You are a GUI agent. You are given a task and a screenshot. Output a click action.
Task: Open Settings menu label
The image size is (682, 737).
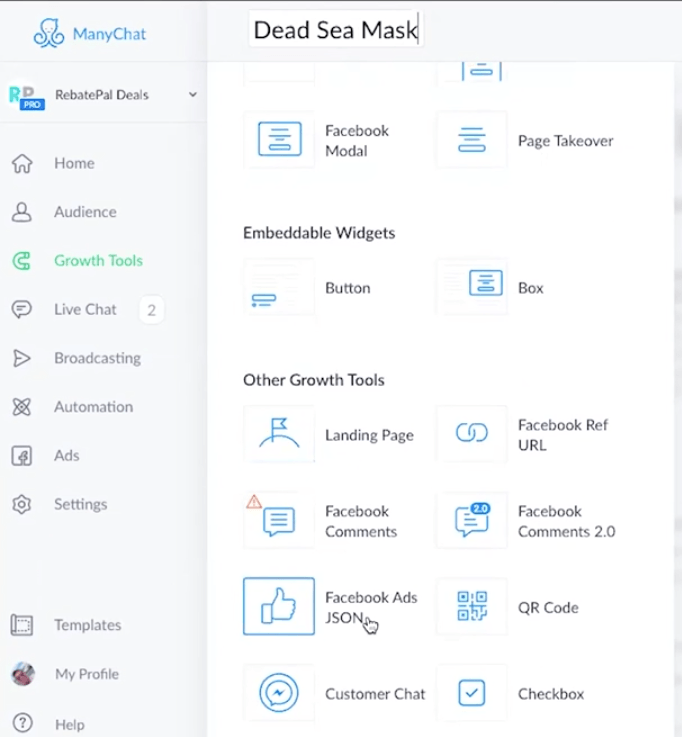pyautogui.click(x=80, y=504)
